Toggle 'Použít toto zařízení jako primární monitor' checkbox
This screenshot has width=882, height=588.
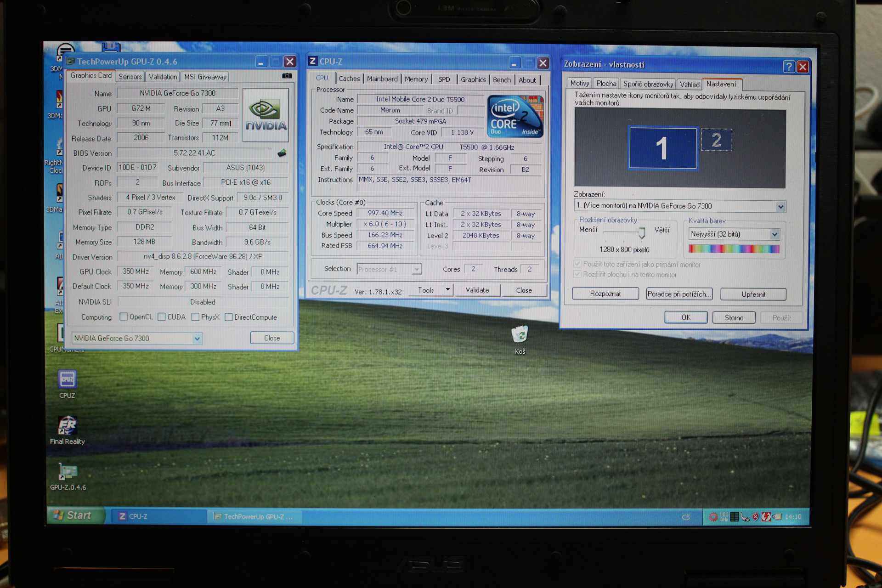(x=577, y=264)
